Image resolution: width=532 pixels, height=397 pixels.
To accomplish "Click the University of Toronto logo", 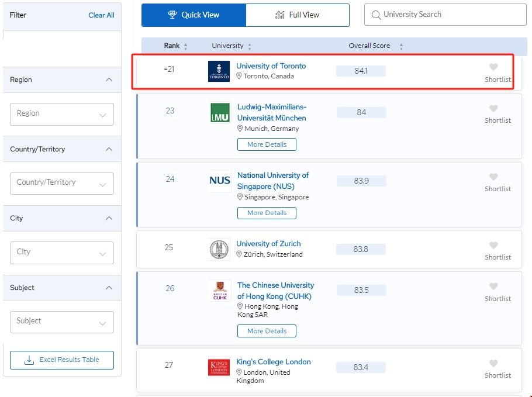I will tap(219, 71).
